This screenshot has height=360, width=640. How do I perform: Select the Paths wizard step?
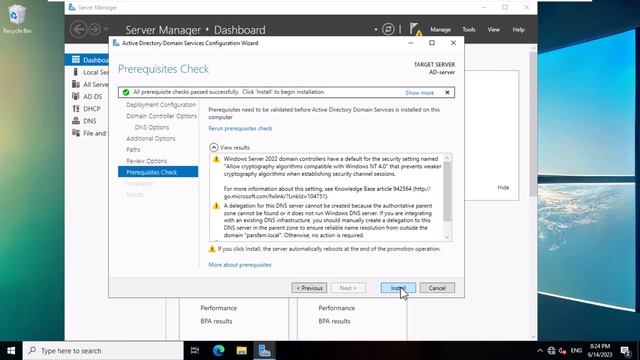click(133, 150)
